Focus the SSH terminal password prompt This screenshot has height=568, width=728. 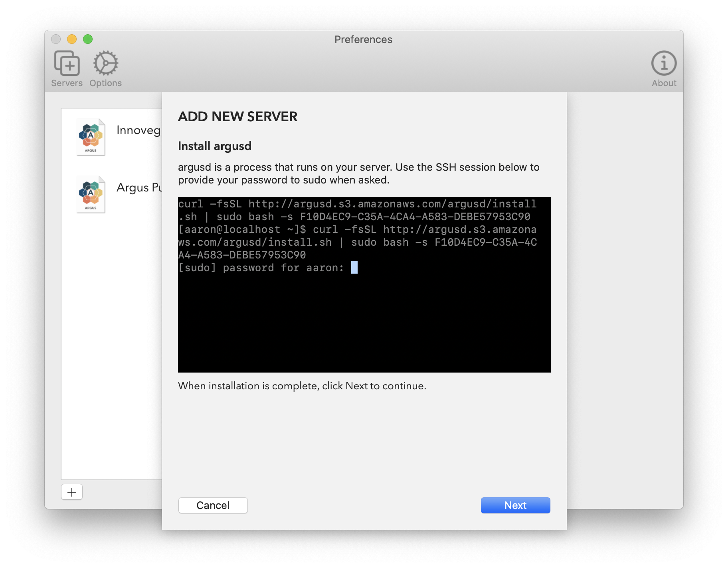click(354, 267)
